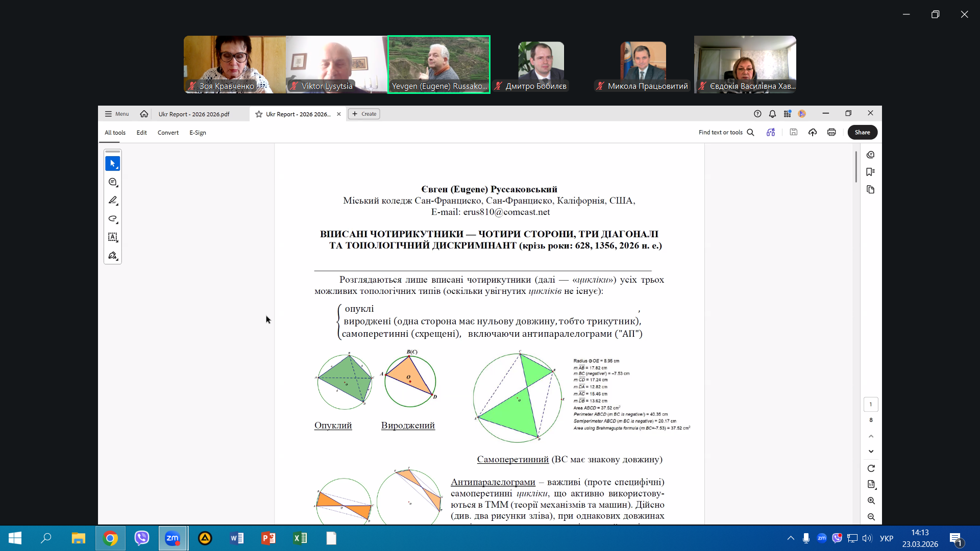This screenshot has width=980, height=551.
Task: Open the Acrobat Menu hamburger
Action: pyautogui.click(x=117, y=114)
